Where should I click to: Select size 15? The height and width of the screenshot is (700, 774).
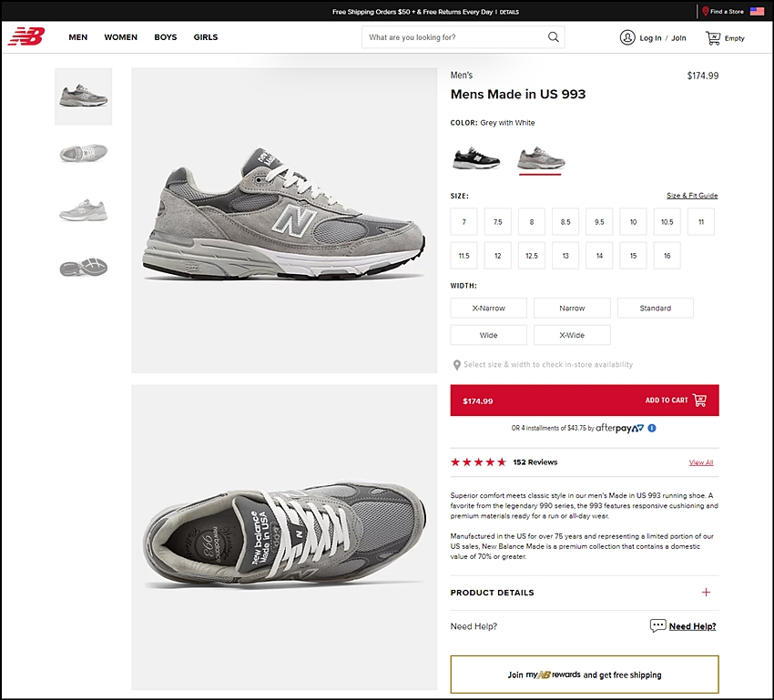(x=634, y=256)
